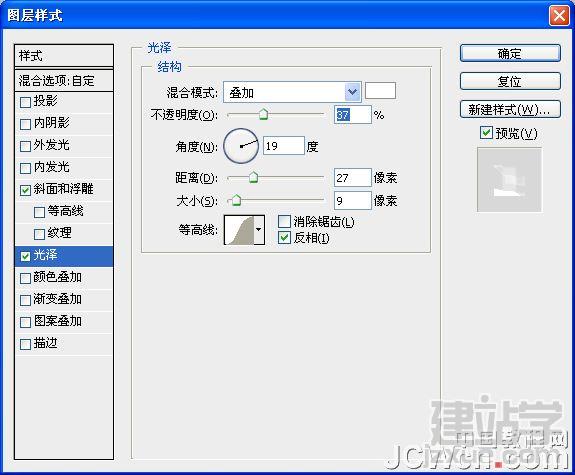Click the style preview thumbnail

[509, 179]
